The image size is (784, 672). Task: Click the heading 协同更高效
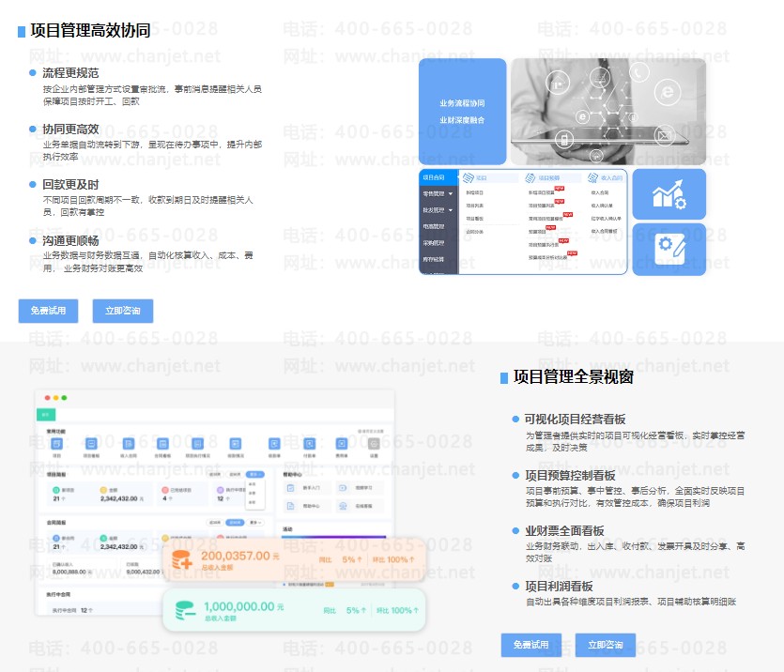pos(70,129)
